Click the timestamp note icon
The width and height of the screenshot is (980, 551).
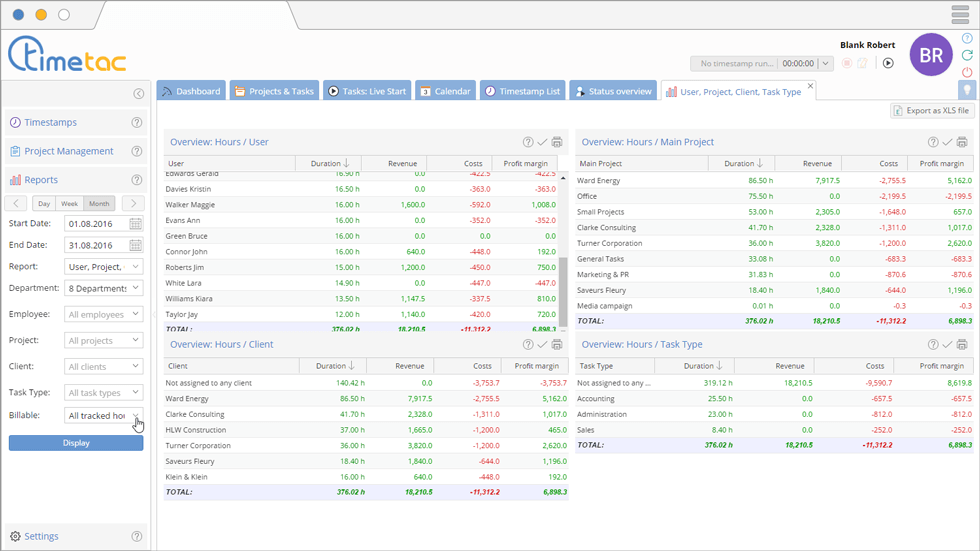862,63
